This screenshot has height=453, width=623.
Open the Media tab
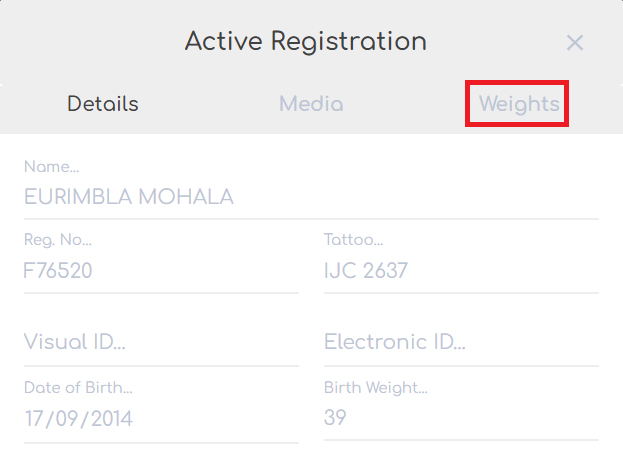click(311, 104)
